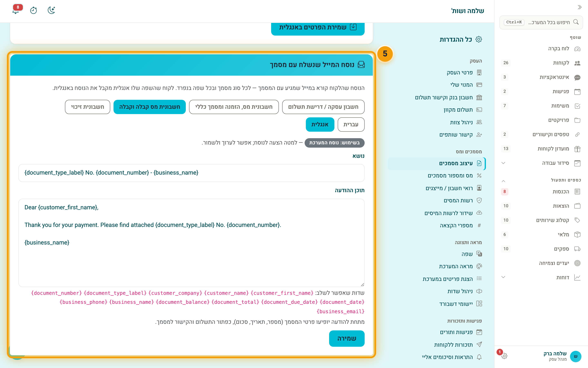The image size is (588, 368).
Task: Collapse sidebar with double chevron icon
Action: (x=579, y=7)
